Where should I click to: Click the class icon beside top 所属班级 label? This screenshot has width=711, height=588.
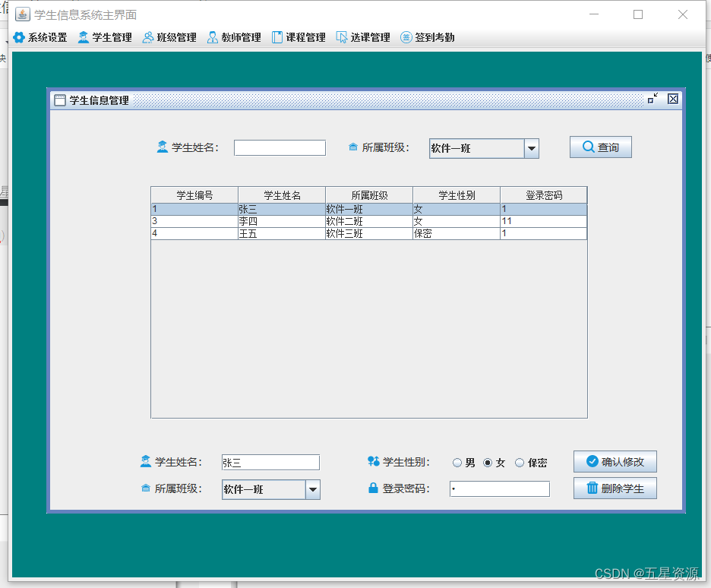[x=352, y=147]
